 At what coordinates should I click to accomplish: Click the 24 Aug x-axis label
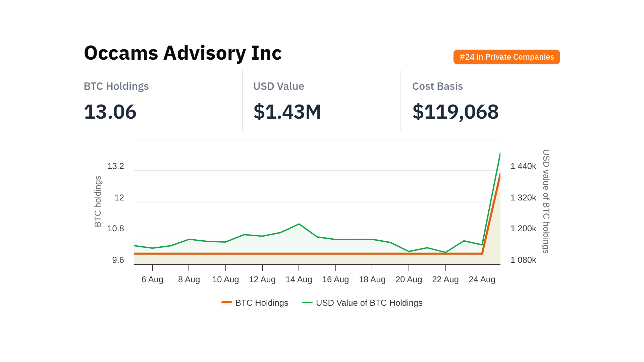click(x=482, y=279)
